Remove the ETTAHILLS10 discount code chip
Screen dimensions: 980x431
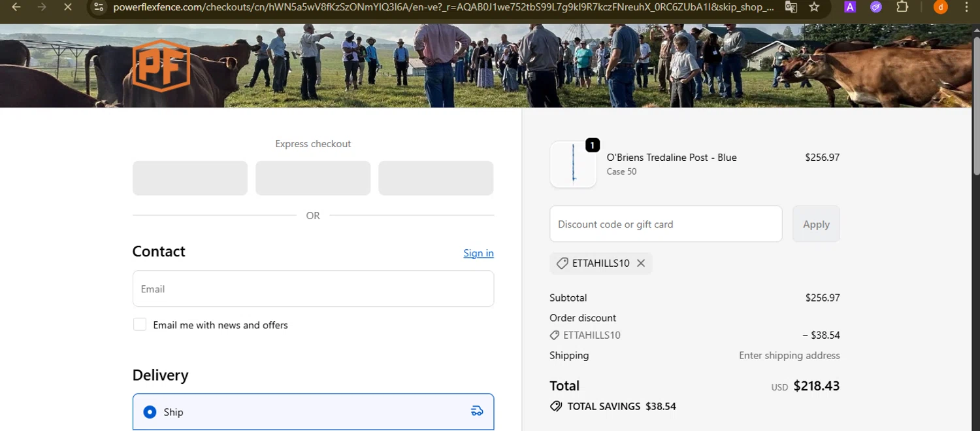pyautogui.click(x=641, y=263)
